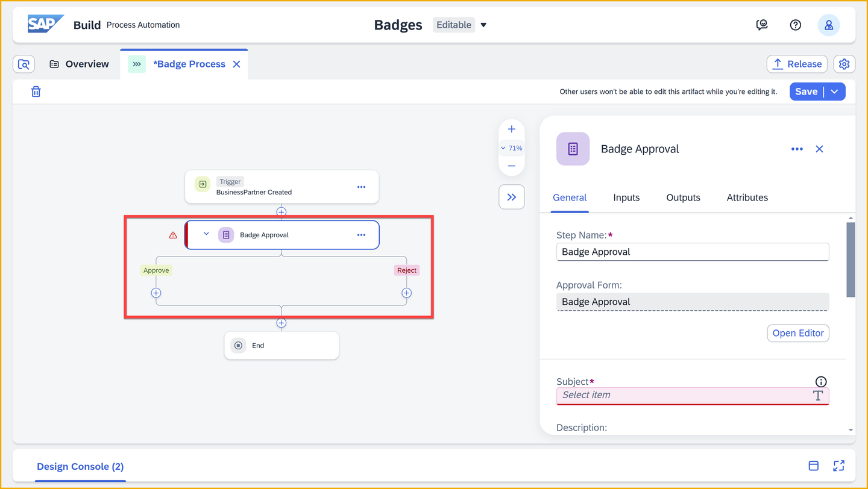Viewport: 868px width, 489px height.
Task: Open the help question mark icon
Action: point(796,25)
